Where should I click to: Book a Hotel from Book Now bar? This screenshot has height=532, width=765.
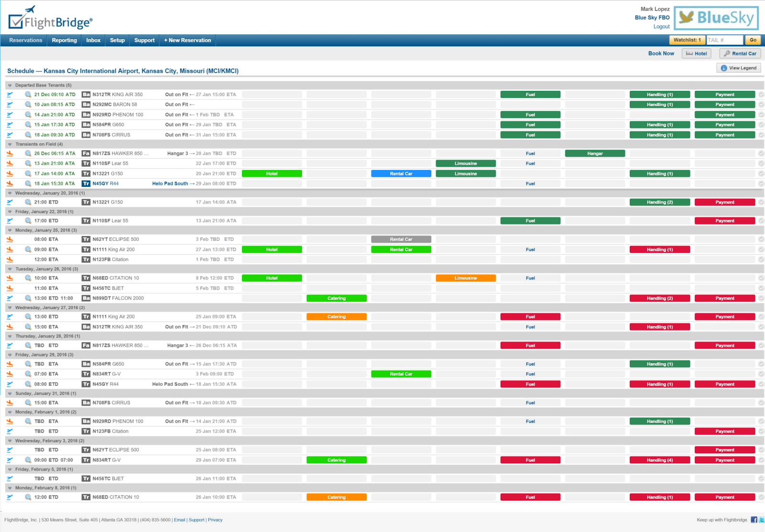(x=697, y=54)
